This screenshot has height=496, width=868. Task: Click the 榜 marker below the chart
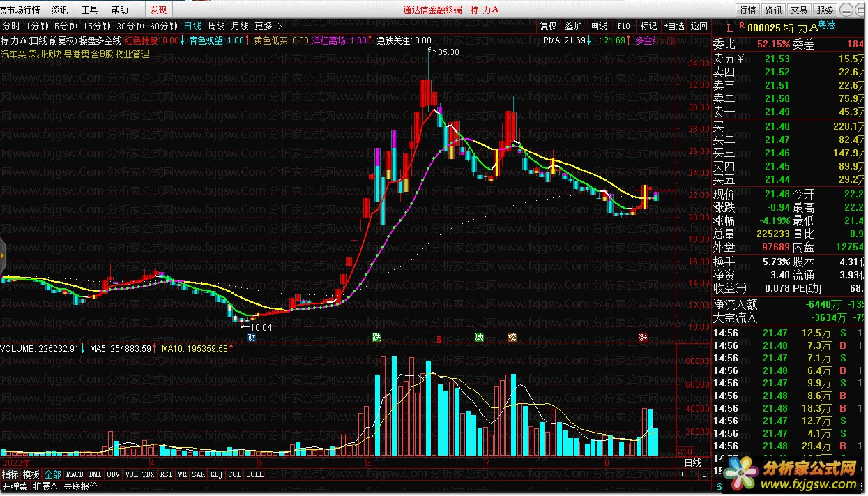click(512, 338)
